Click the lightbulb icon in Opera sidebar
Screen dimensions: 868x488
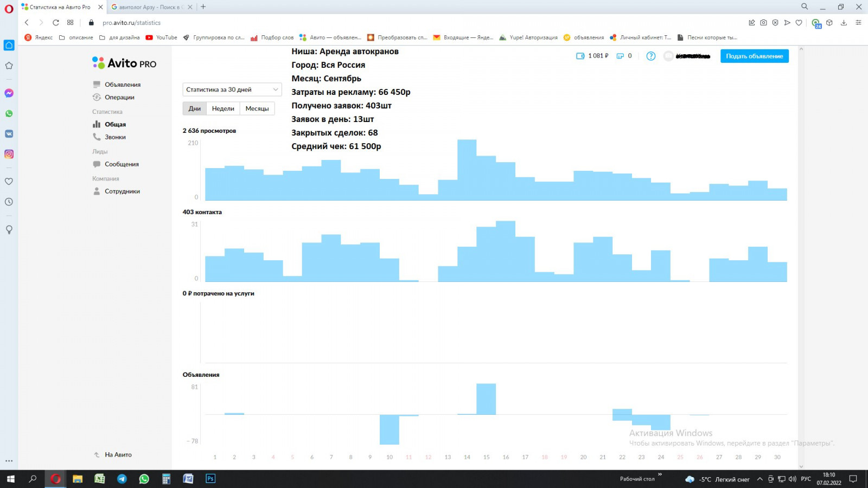tap(9, 229)
